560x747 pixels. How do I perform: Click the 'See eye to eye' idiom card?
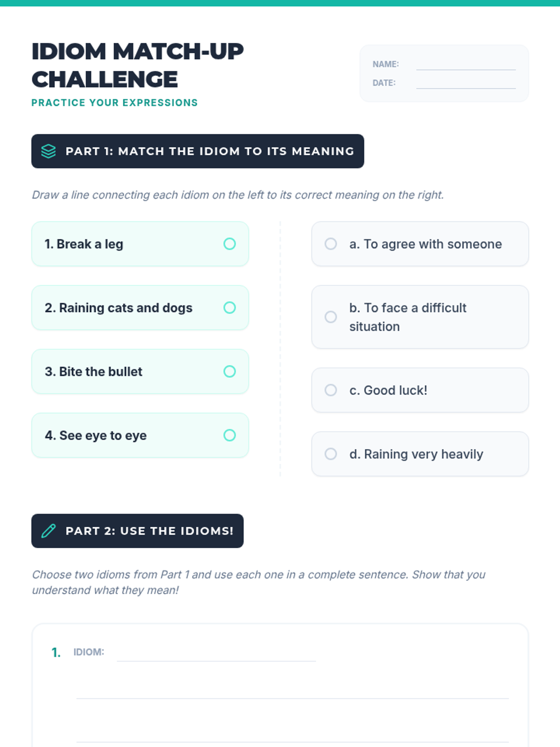click(x=140, y=435)
